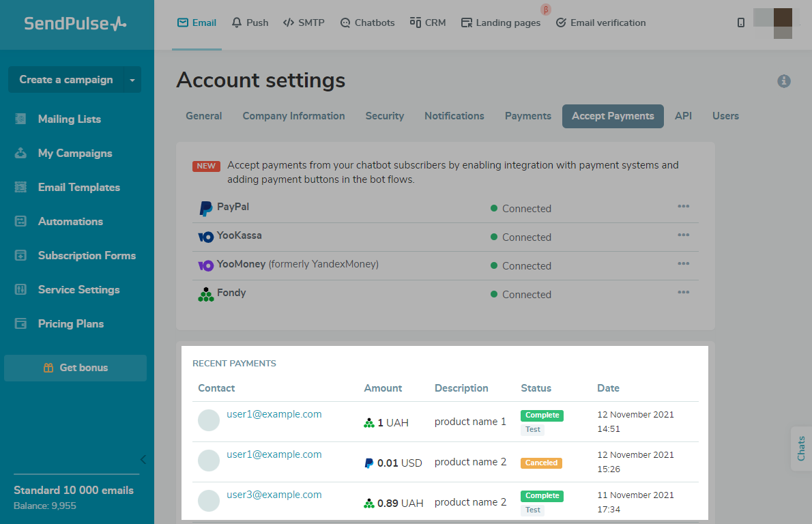Open the Chats side panel
Screen dimensions: 812x524
(x=801, y=448)
